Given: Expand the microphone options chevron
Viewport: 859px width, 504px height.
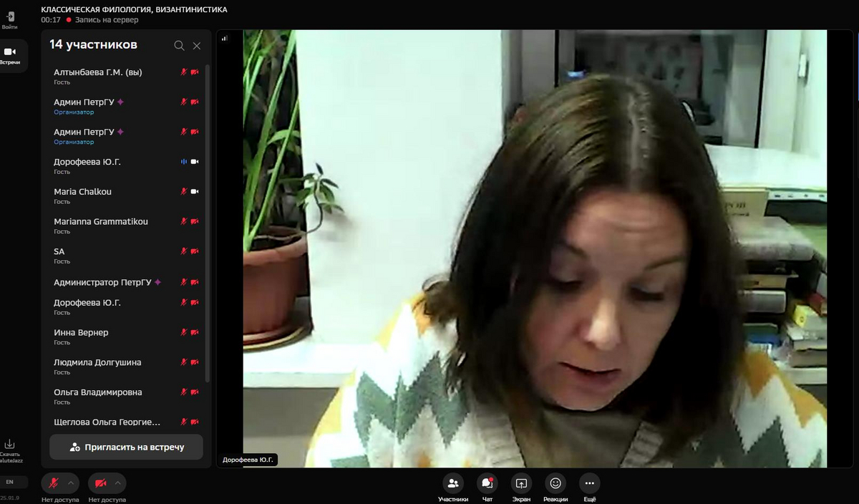Looking at the screenshot, I should click(72, 483).
